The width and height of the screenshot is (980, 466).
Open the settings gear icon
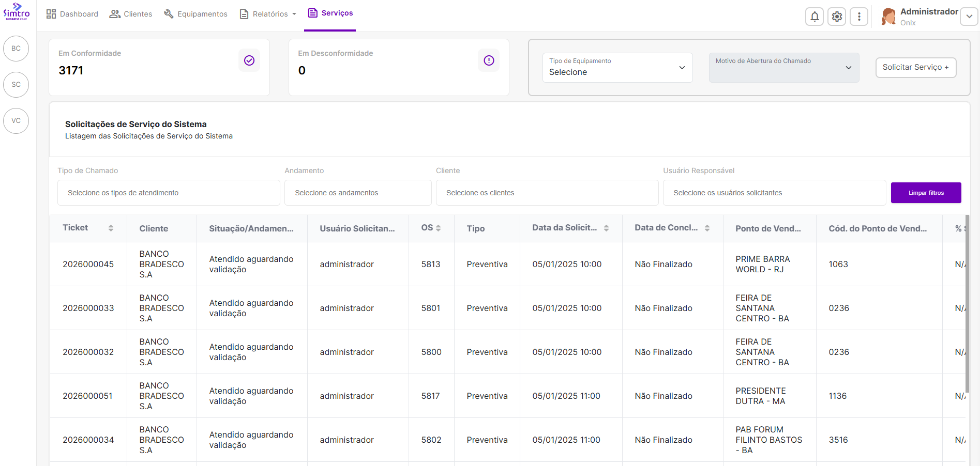[837, 17]
